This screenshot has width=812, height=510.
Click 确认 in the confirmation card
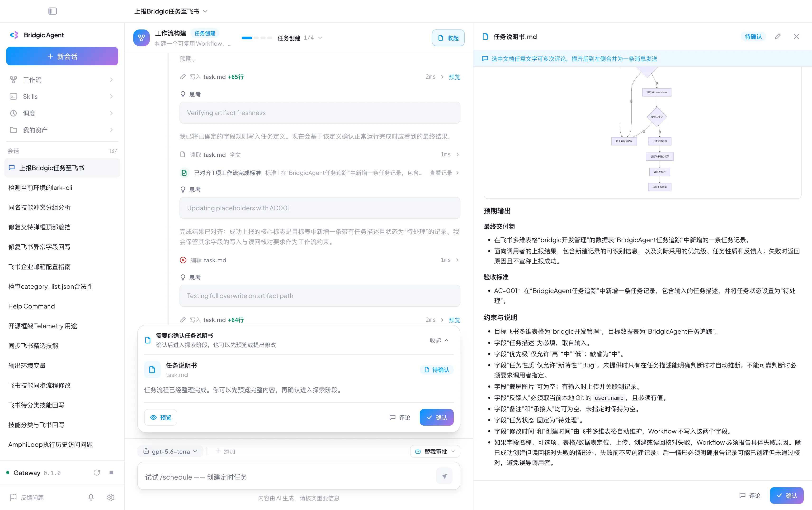point(436,417)
